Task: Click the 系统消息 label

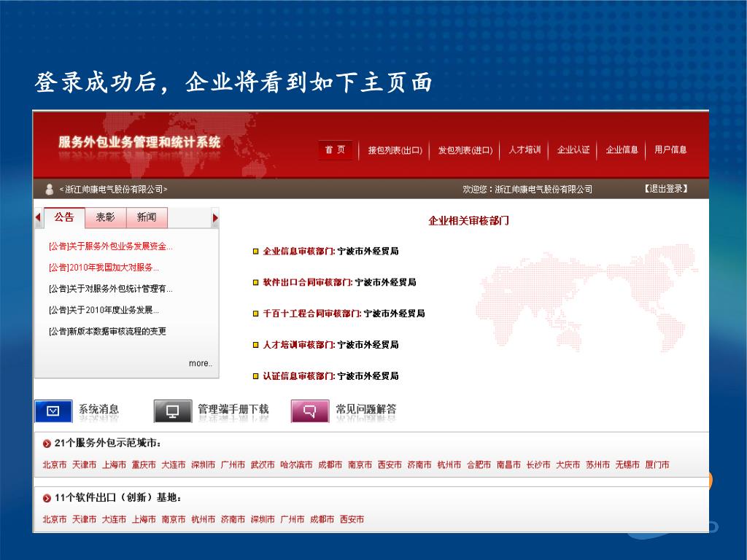Action: (x=98, y=409)
